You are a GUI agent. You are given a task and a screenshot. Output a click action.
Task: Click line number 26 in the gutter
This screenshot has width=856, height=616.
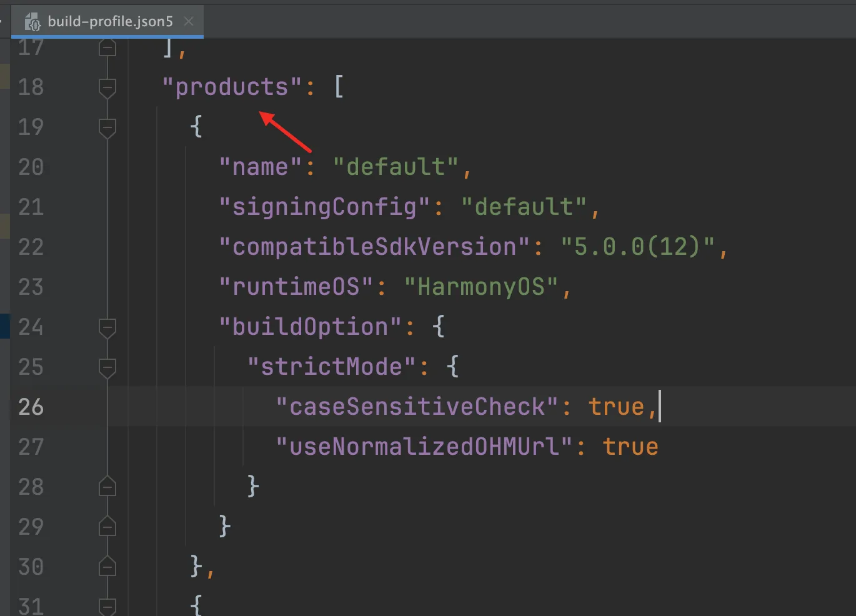click(x=31, y=407)
